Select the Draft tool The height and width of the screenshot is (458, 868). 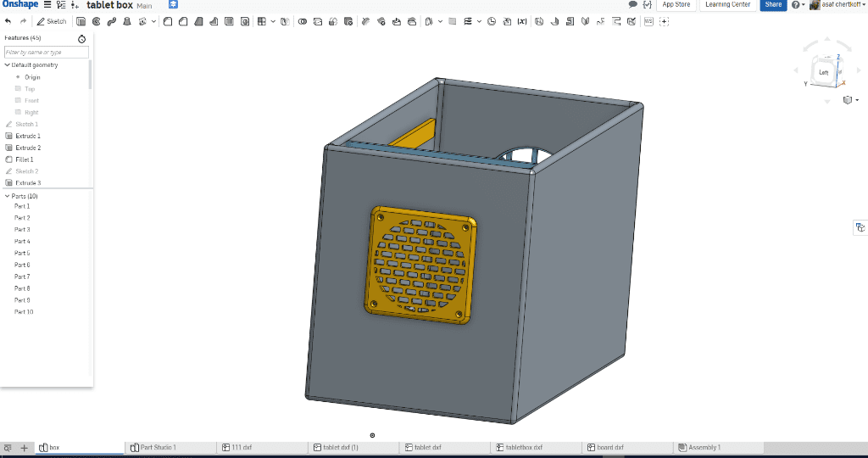pyautogui.click(x=198, y=21)
